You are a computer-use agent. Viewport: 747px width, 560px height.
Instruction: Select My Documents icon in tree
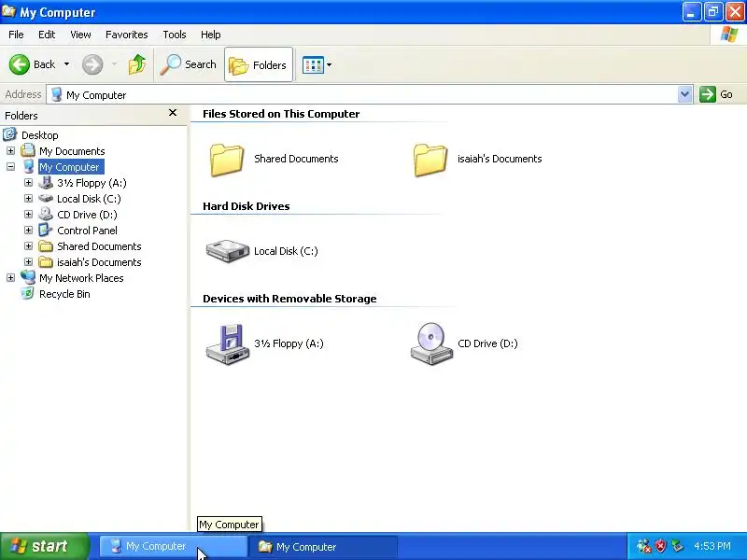coord(28,150)
